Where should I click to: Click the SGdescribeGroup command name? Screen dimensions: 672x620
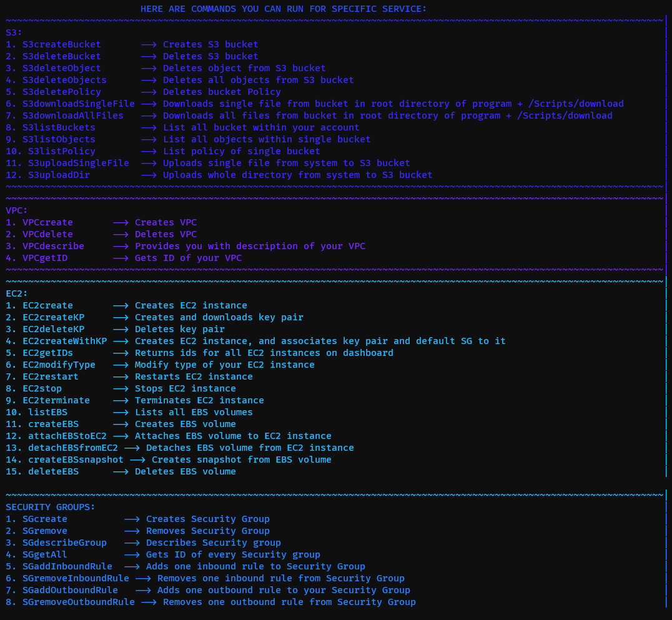coord(64,543)
